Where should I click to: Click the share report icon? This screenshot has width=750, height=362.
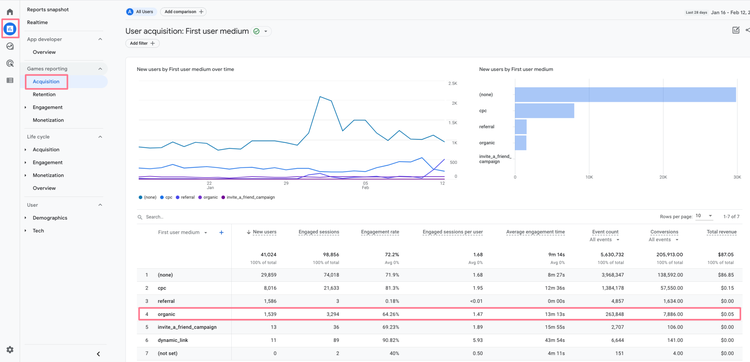pos(748,30)
